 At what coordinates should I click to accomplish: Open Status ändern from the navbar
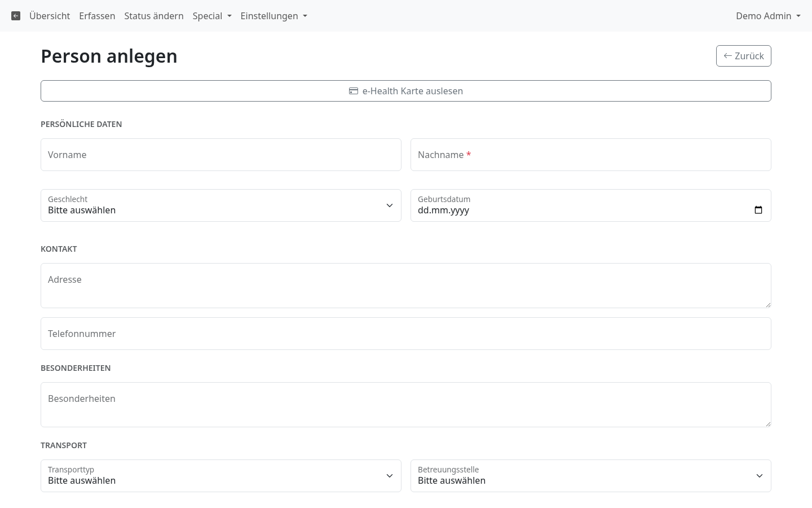pos(154,16)
